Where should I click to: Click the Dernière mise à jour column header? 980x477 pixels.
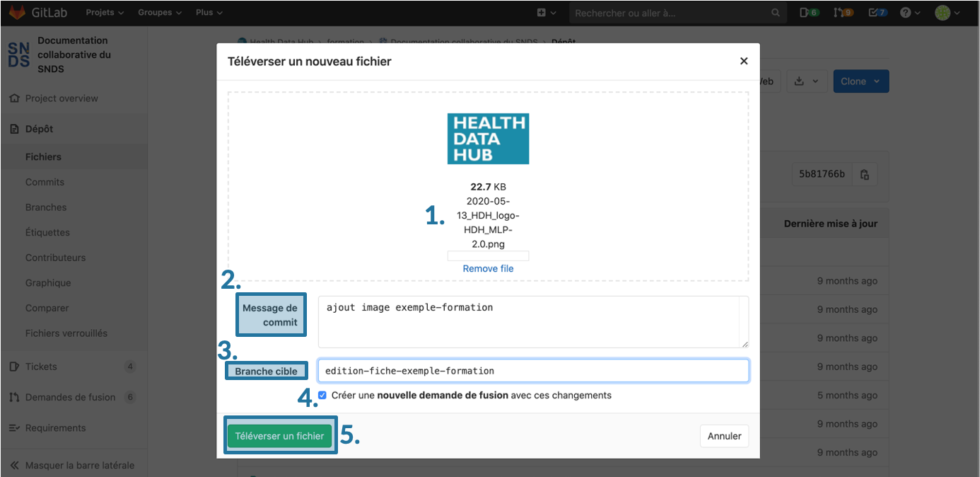click(831, 224)
